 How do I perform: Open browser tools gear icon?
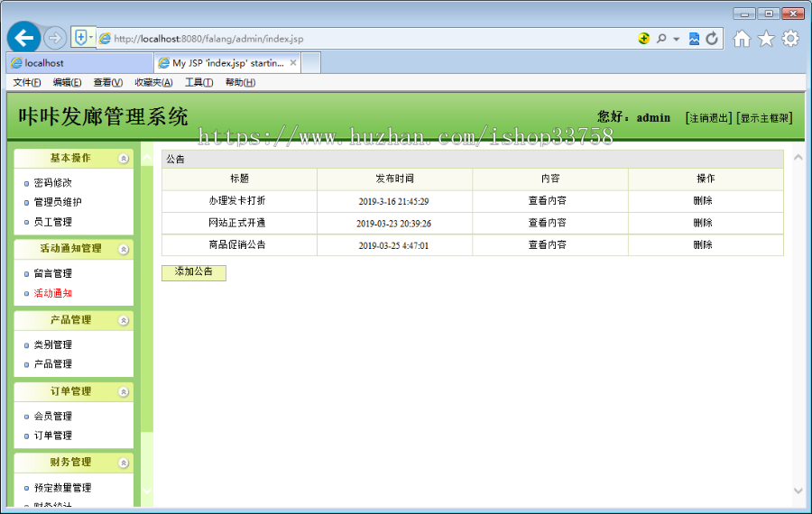[790, 38]
